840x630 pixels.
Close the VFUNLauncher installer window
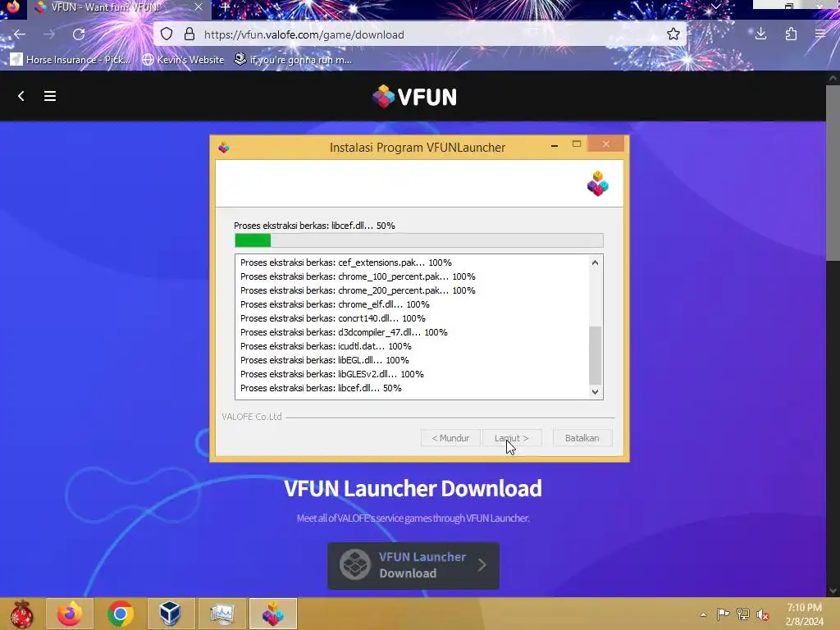coord(606,144)
